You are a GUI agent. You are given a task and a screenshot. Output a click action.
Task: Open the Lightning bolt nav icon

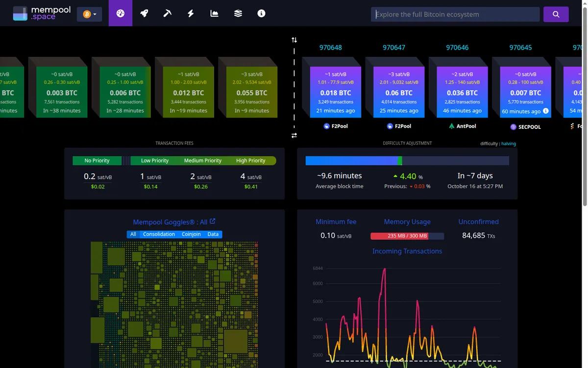coord(191,13)
